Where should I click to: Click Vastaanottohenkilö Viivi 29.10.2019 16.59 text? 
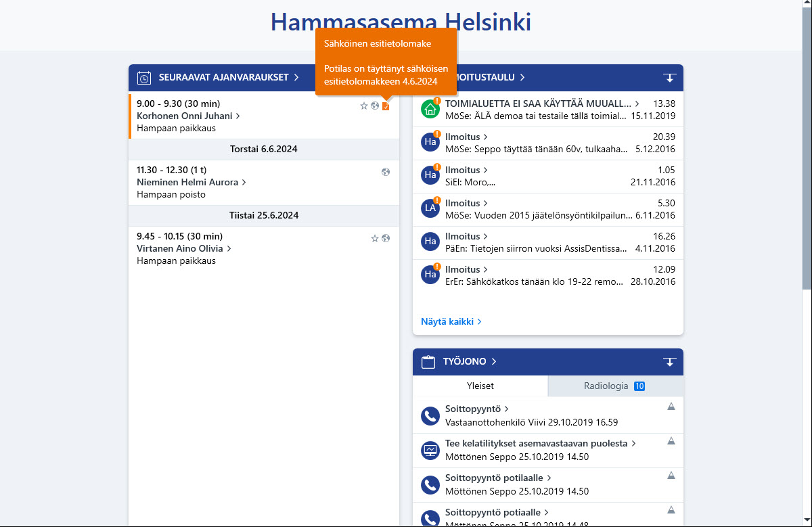[531, 422]
